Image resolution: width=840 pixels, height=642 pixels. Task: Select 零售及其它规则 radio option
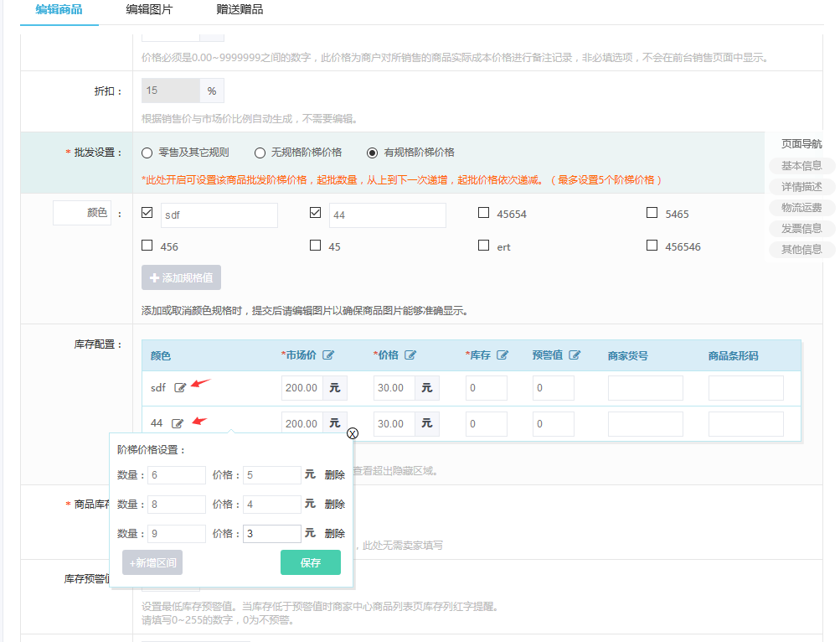tap(147, 153)
